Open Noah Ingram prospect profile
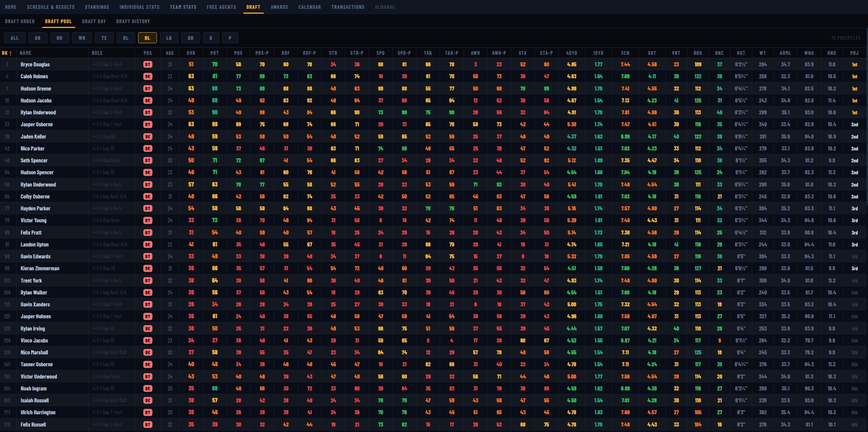The width and height of the screenshot is (868, 432). click(34, 388)
